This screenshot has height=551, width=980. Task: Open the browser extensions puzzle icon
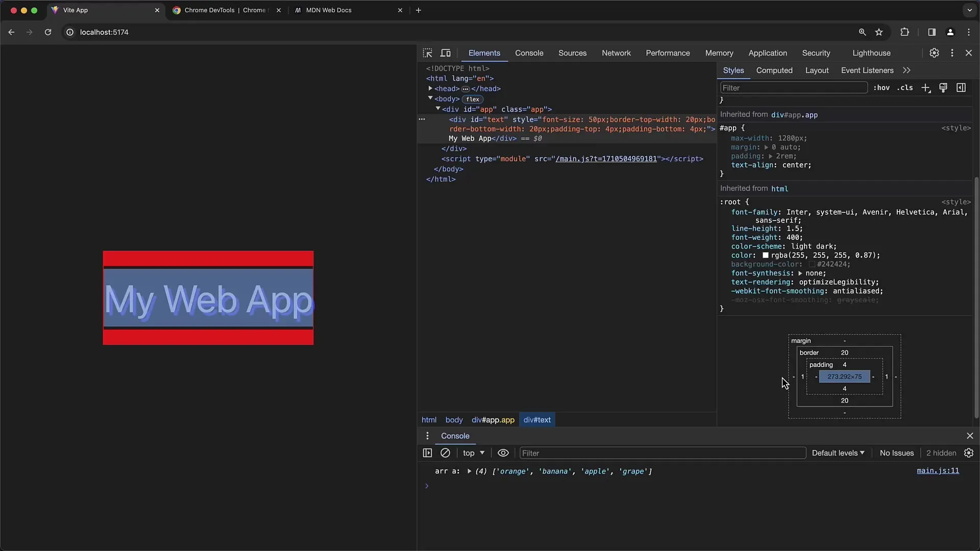click(904, 32)
